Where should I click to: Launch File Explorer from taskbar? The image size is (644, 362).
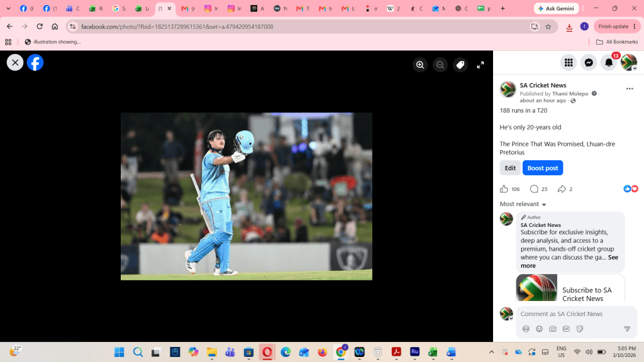[x=211, y=352]
